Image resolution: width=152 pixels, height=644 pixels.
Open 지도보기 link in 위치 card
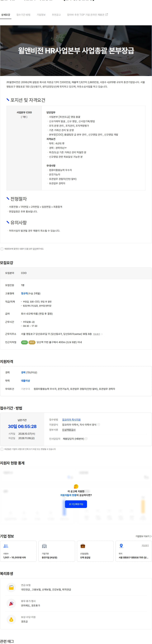pyautogui.click(x=145, y=545)
